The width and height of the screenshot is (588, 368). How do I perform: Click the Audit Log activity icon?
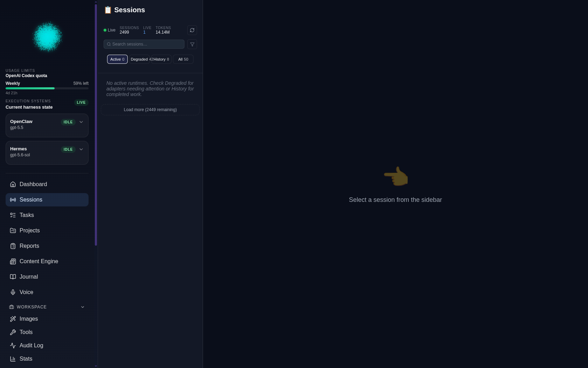click(x=13, y=346)
